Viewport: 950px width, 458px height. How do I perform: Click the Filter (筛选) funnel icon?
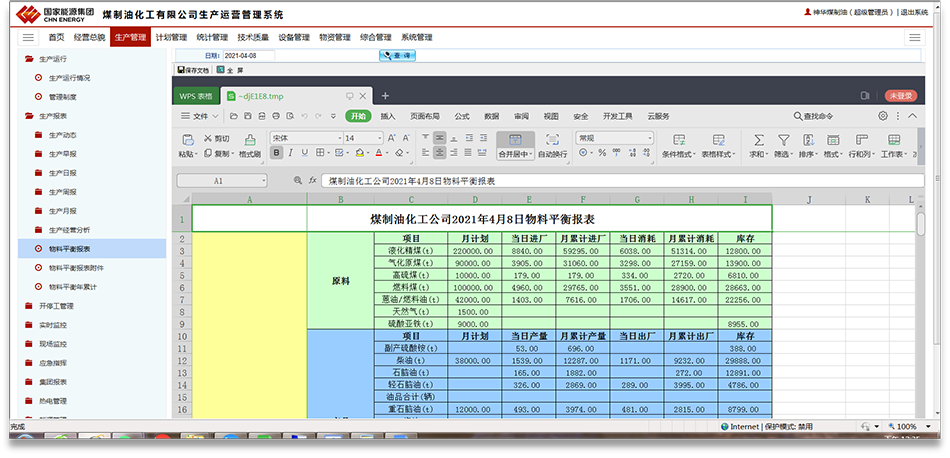click(783, 140)
